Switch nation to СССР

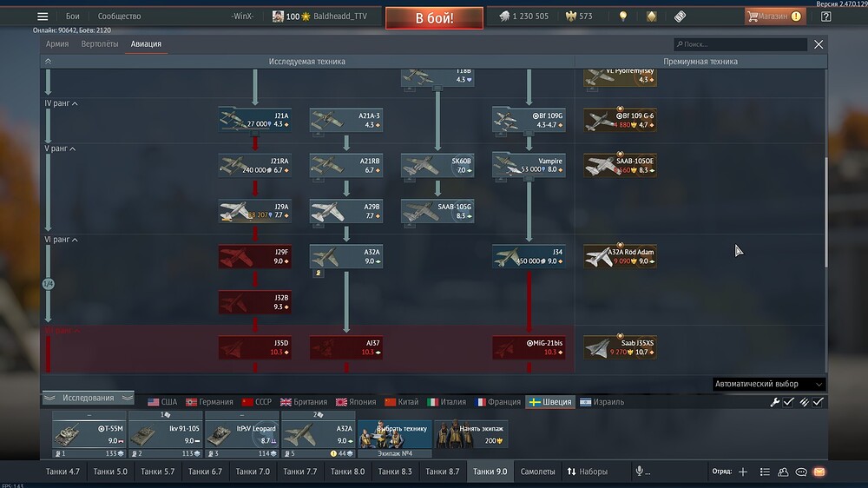click(x=257, y=402)
